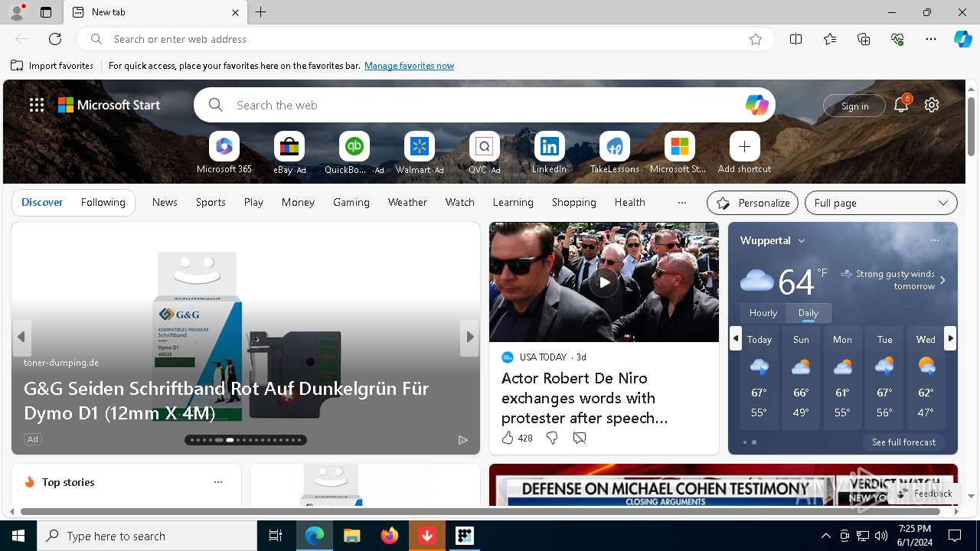
Task: Dislike the De Niro article
Action: point(551,438)
